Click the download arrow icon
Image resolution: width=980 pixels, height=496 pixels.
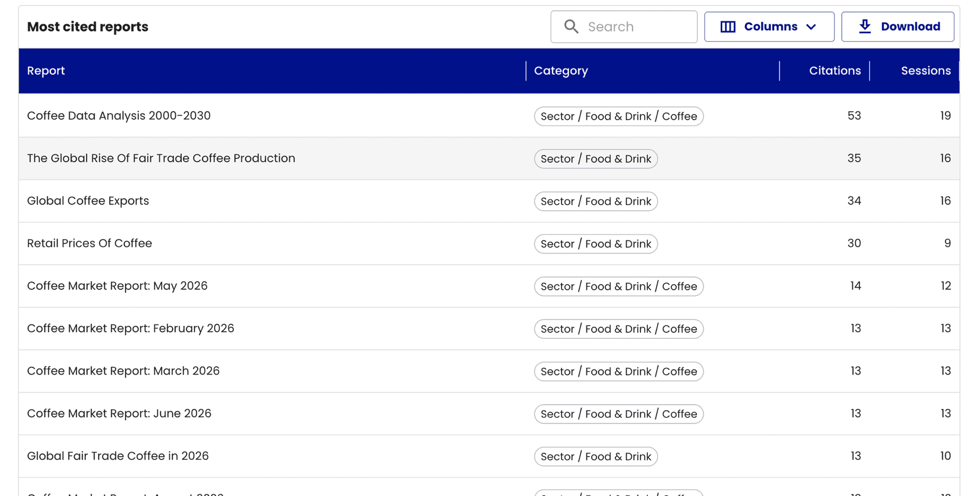tap(865, 27)
